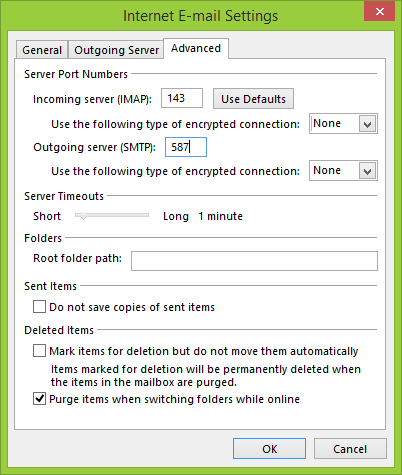Select the Advanced tab
This screenshot has width=402, height=475.
coord(196,48)
